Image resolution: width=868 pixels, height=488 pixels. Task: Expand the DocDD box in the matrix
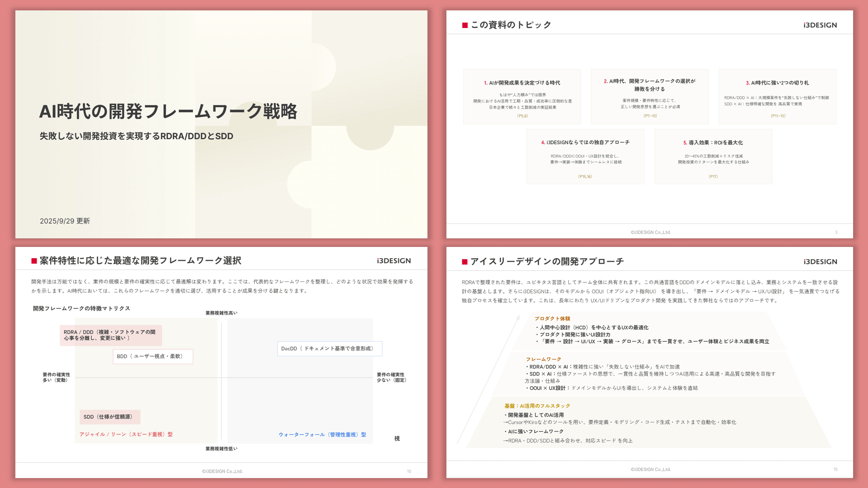[x=329, y=348]
